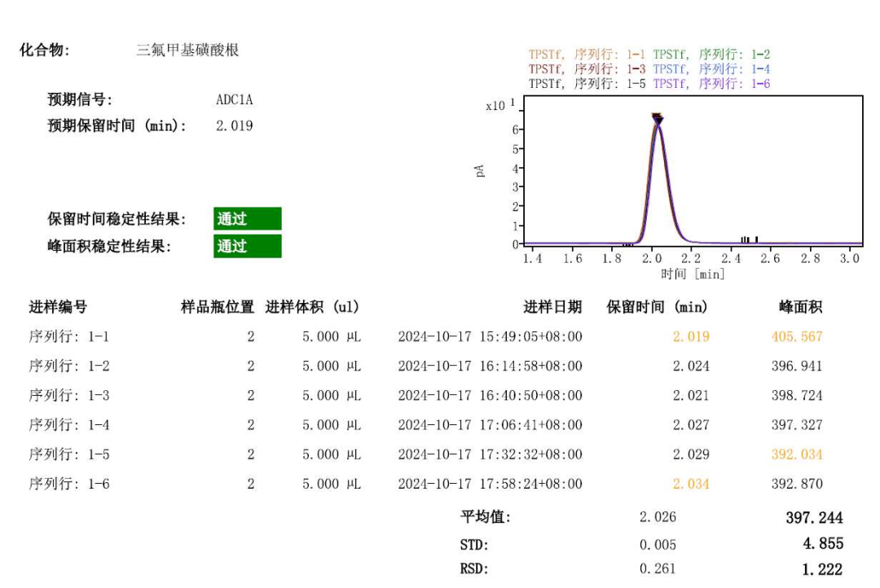The image size is (880, 588).
Task: Click the 峰面积 column header
Action: tap(800, 307)
